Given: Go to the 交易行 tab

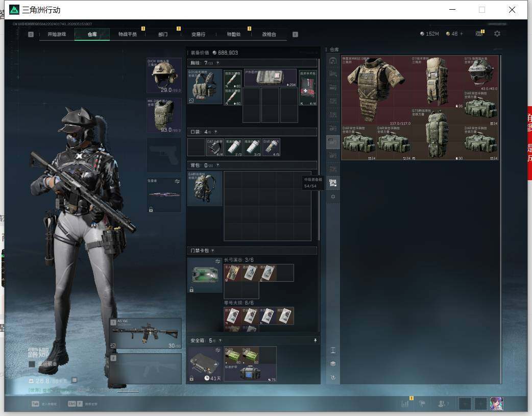Looking at the screenshot, I should pos(198,34).
